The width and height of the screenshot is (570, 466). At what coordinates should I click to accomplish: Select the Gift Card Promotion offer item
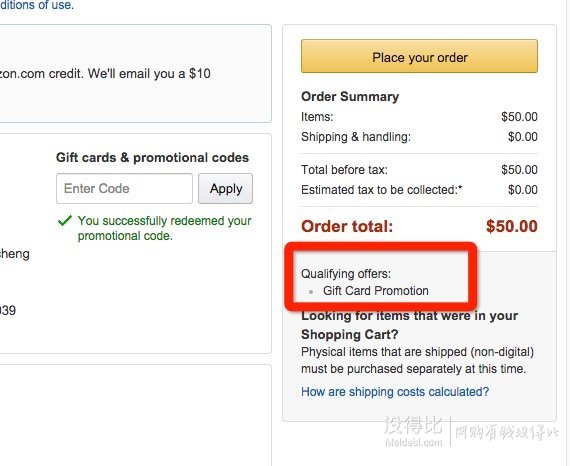pos(376,291)
